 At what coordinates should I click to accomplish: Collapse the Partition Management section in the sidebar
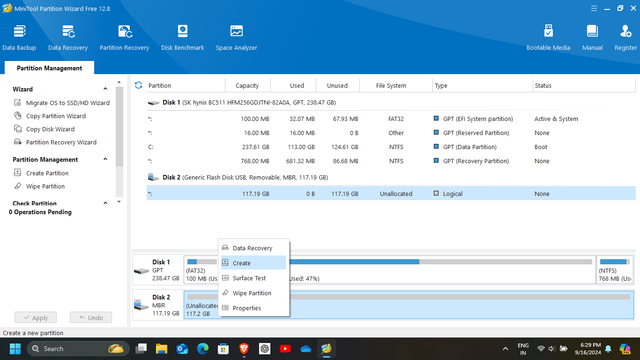pyautogui.click(x=105, y=159)
